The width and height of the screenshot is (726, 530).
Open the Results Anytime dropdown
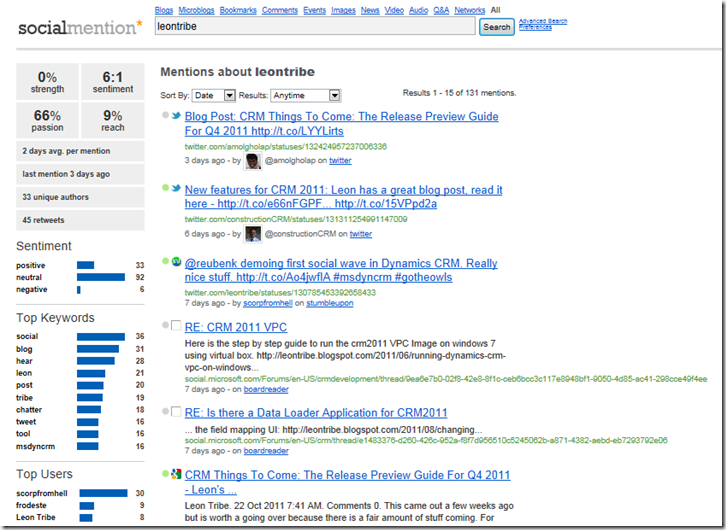pyautogui.click(x=306, y=95)
